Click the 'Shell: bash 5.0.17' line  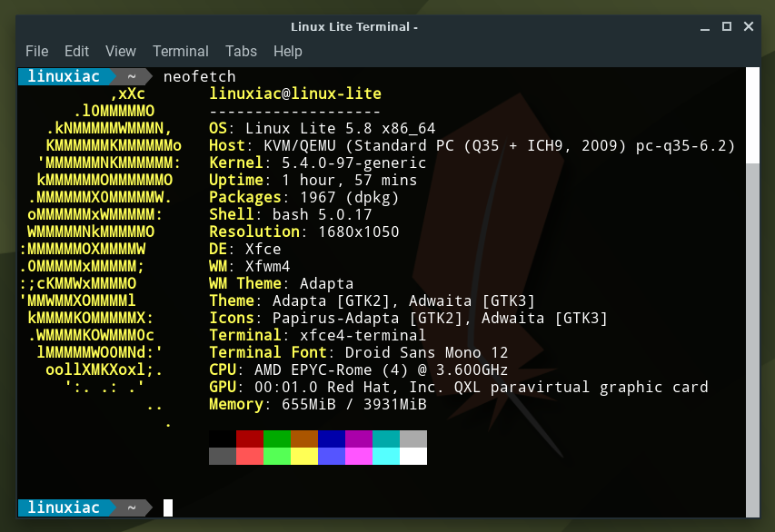[x=290, y=214]
